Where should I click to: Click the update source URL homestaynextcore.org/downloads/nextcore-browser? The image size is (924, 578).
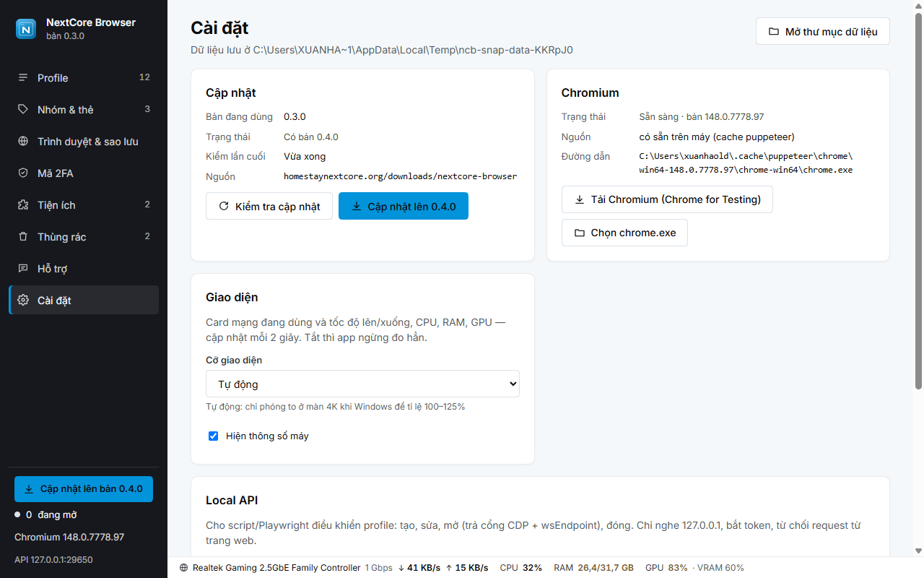[401, 176]
